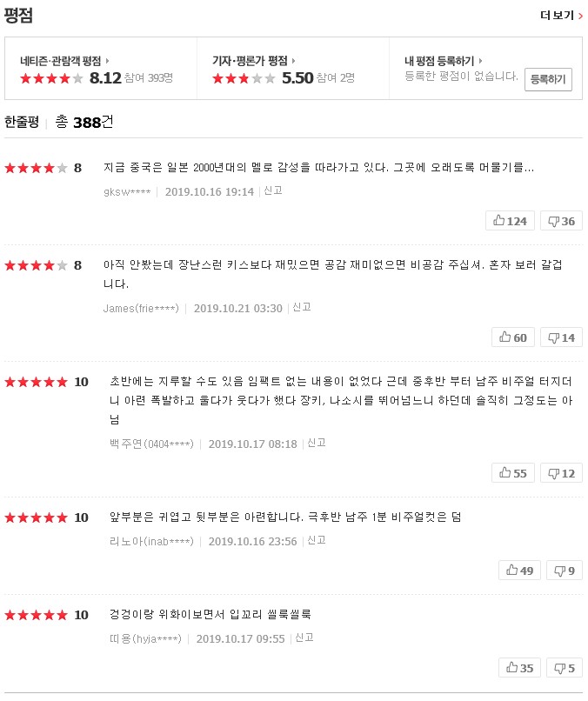Report the gksw**** review via 신고

click(x=273, y=190)
